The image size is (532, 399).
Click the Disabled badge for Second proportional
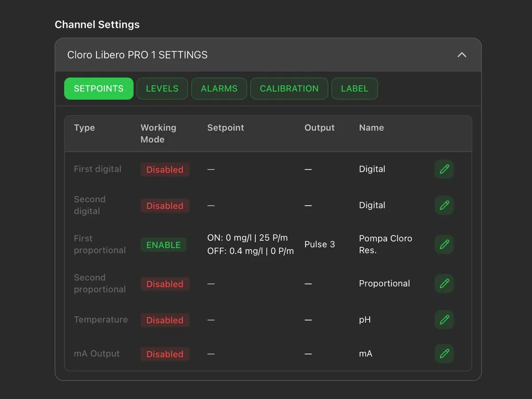(165, 284)
